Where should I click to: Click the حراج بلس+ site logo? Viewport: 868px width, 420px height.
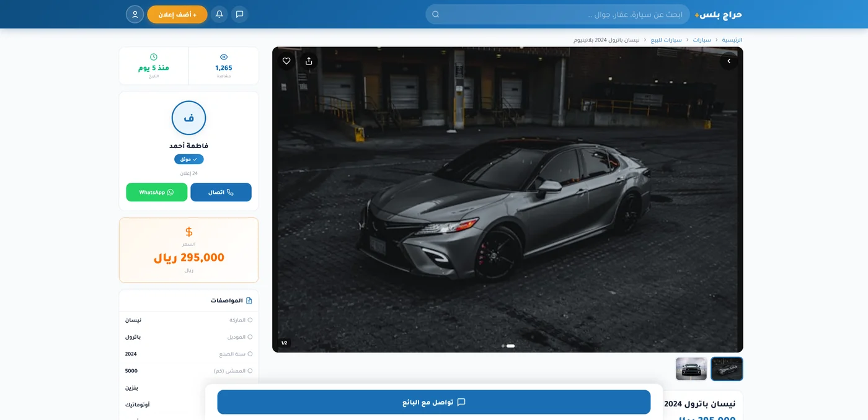[718, 14]
